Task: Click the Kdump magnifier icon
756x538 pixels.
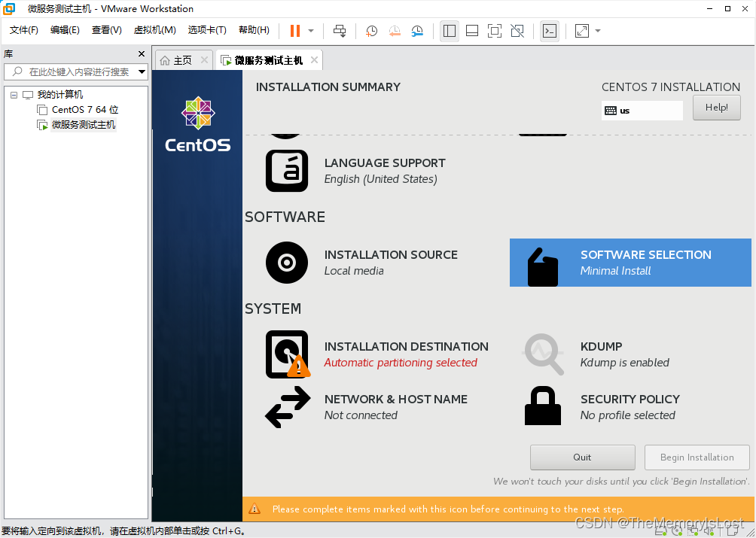Action: 544,354
